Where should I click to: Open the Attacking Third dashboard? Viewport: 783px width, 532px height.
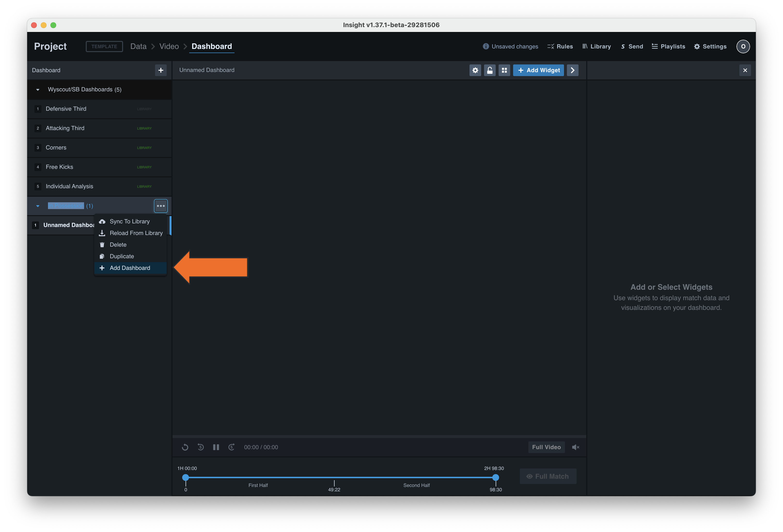tap(99, 128)
